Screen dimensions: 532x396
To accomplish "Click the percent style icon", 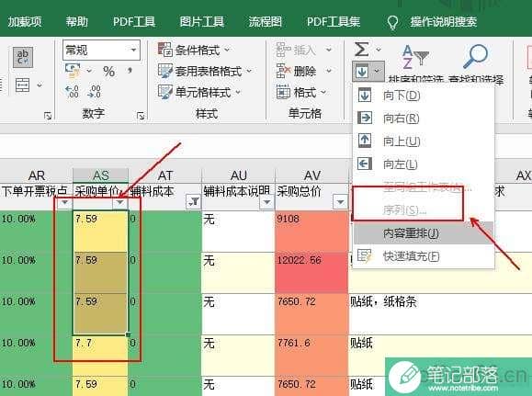I will click(x=108, y=72).
